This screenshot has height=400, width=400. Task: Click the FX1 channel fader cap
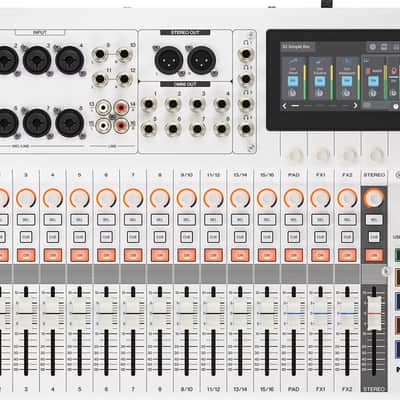click(320, 313)
